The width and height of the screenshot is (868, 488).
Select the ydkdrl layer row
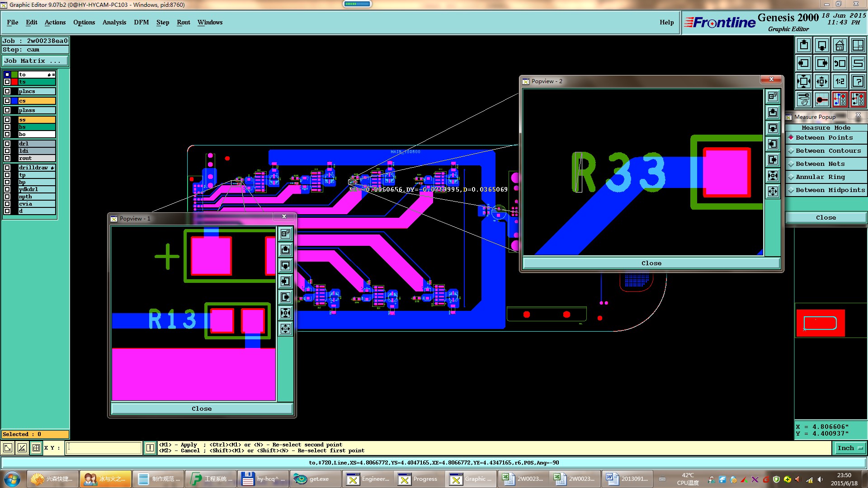[37, 189]
